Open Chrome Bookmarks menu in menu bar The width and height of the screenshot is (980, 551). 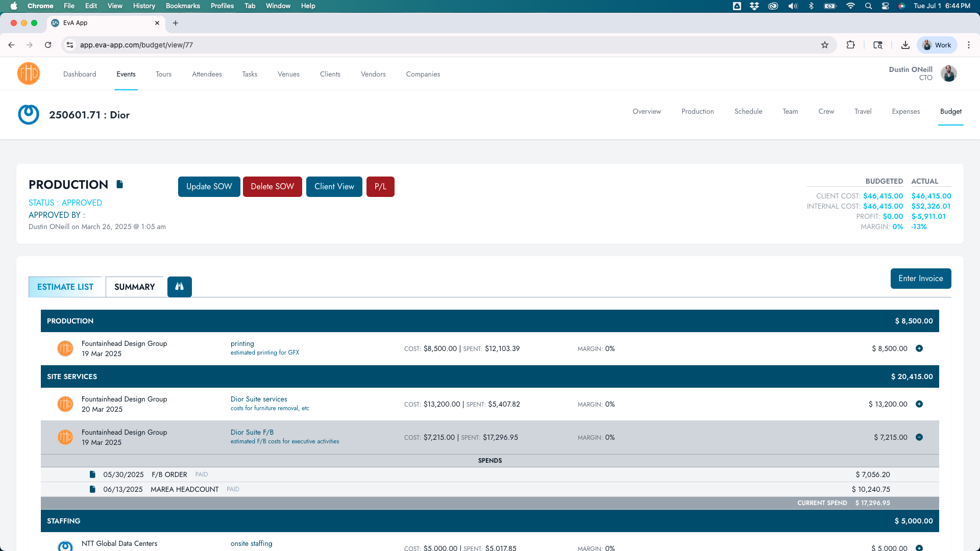click(x=183, y=6)
